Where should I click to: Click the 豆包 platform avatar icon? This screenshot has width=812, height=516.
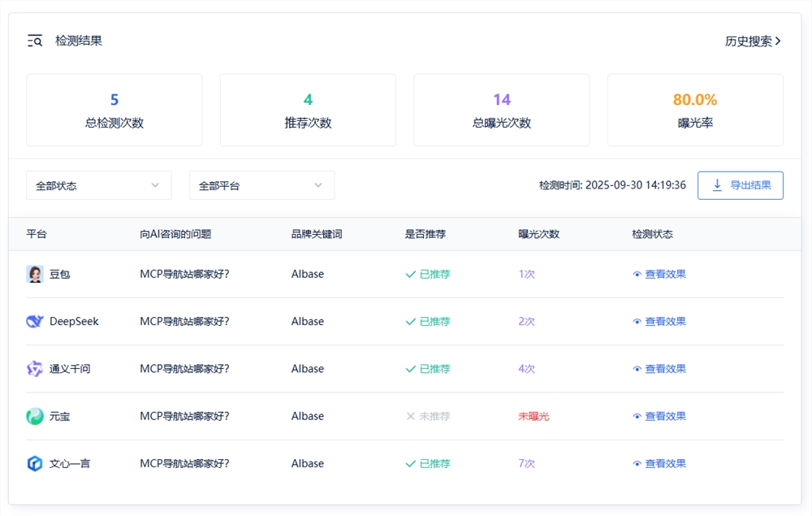pyautogui.click(x=34, y=274)
